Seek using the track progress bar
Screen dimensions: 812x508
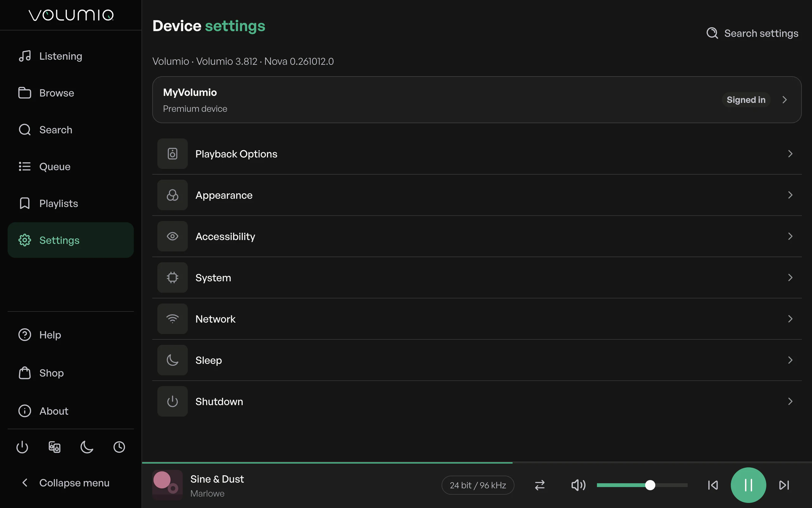click(x=477, y=463)
